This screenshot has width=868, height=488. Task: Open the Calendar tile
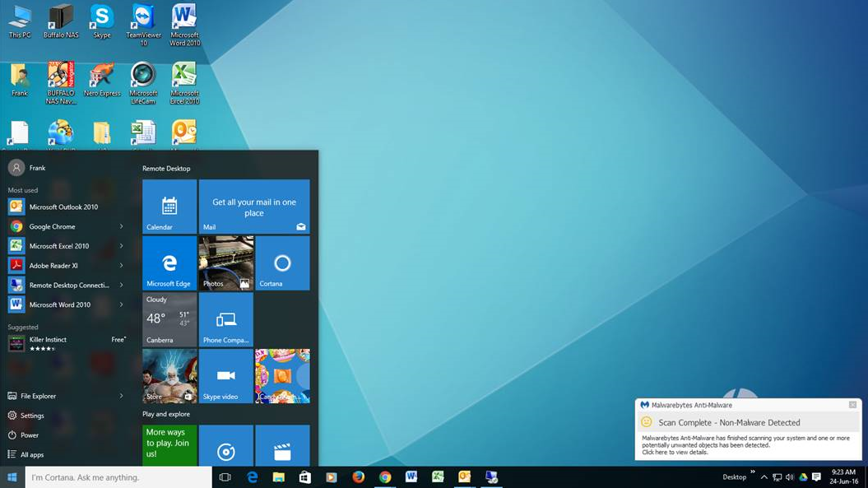click(169, 206)
